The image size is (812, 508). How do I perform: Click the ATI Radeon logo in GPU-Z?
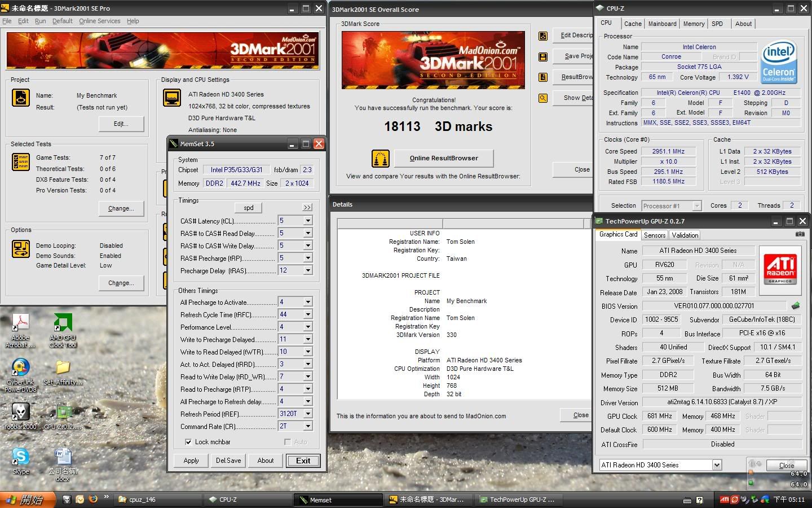(x=780, y=271)
